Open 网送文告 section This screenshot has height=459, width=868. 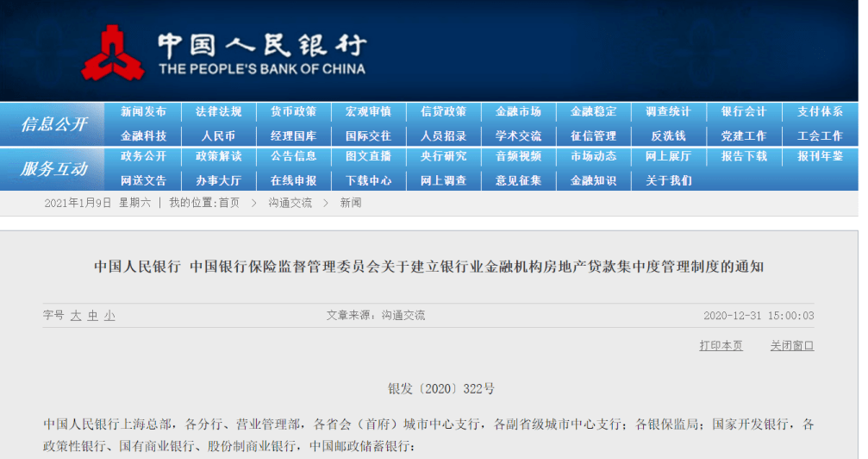143,180
